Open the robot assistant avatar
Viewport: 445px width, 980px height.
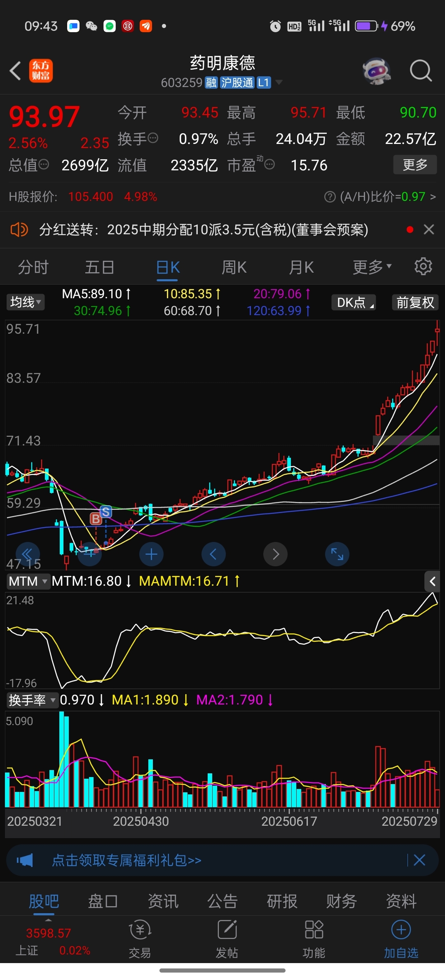pyautogui.click(x=377, y=71)
